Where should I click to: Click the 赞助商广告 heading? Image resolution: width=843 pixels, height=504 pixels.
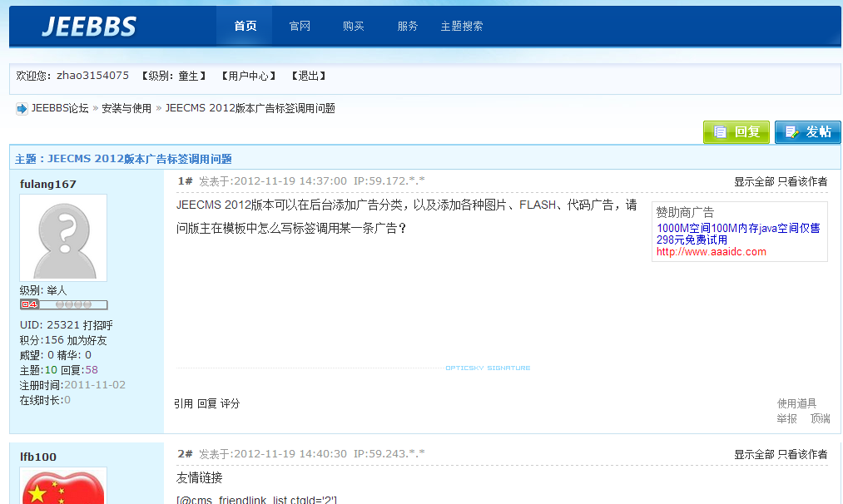(x=685, y=212)
